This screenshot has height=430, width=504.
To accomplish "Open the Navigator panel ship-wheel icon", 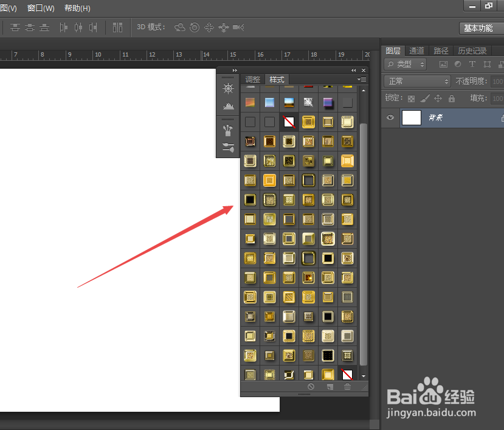I will 228,88.
